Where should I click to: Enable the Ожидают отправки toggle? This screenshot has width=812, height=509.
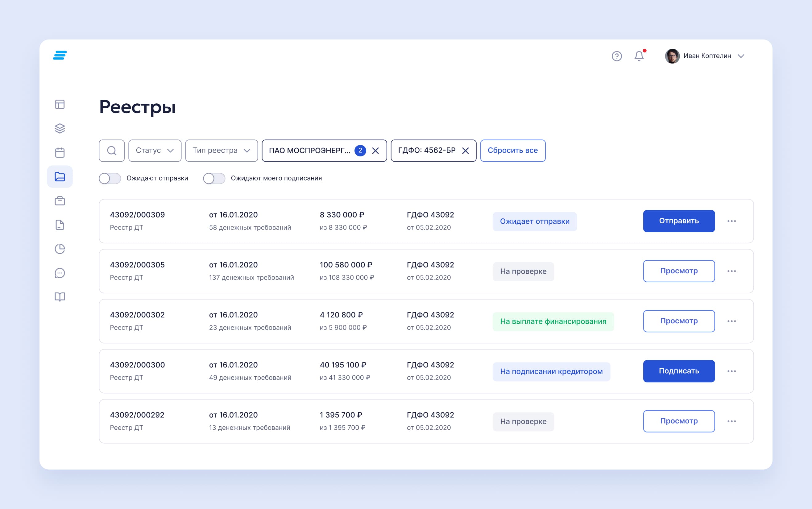(110, 178)
